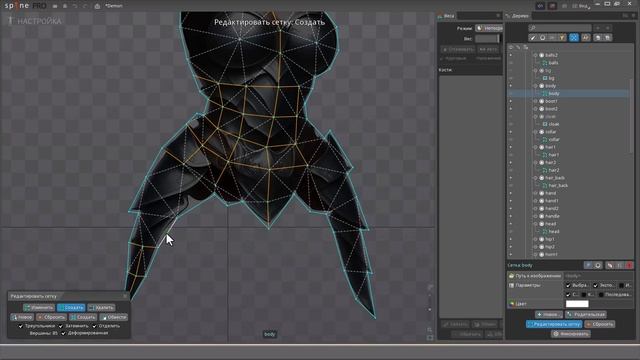The width and height of the screenshot is (640, 360).
Task: Click Создать button next to Сбросить in Edit Mesh panel
Action: (x=83, y=317)
